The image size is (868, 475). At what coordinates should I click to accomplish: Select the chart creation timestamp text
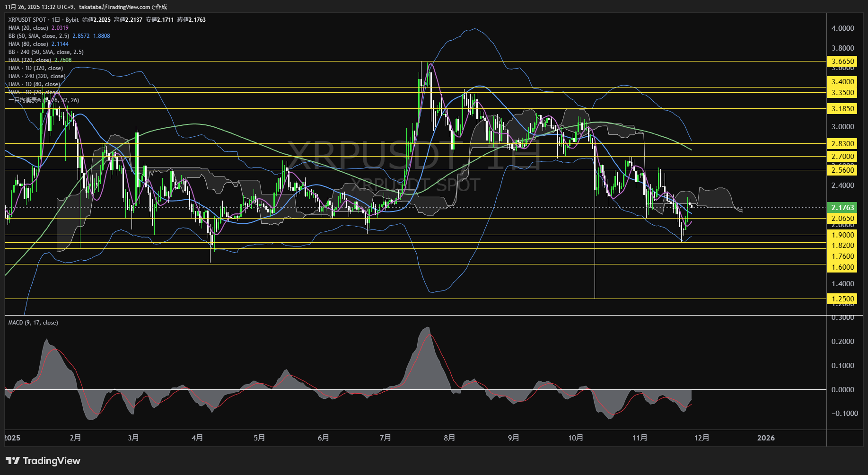coord(85,7)
